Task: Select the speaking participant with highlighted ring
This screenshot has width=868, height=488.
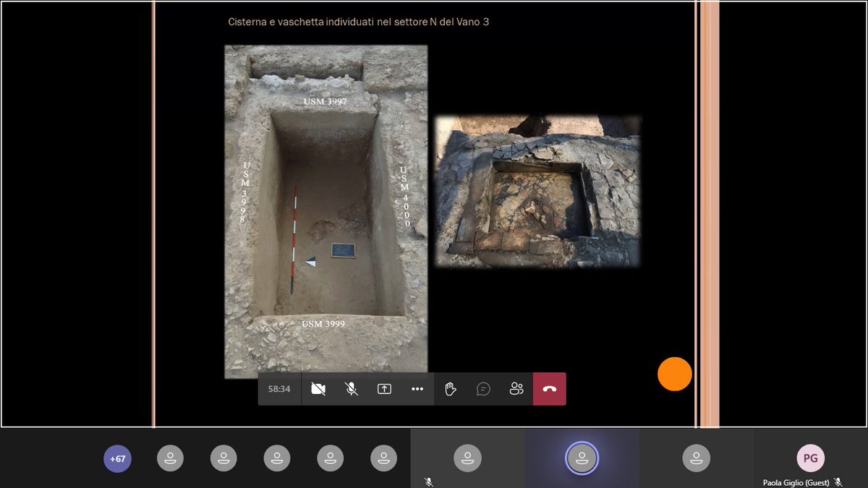Action: pos(582,458)
